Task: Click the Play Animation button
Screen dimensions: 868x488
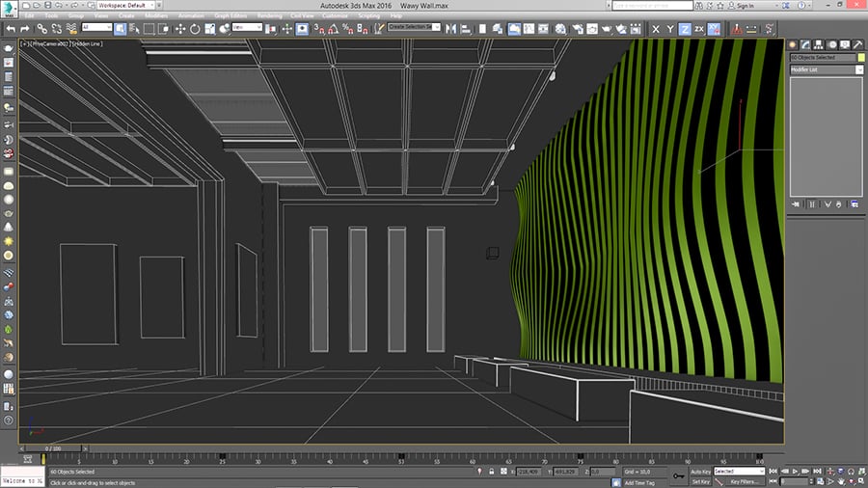Action: [x=795, y=472]
